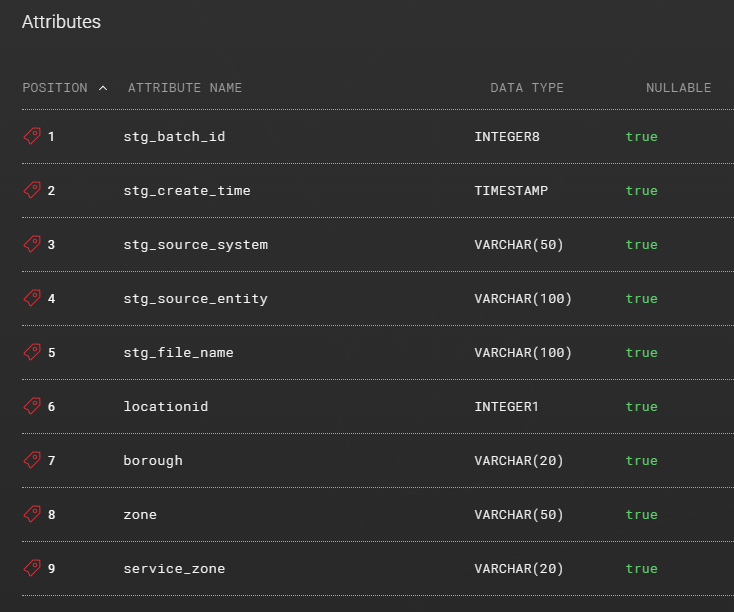Click the Position column header label
The height and width of the screenshot is (612, 734).
pos(55,88)
